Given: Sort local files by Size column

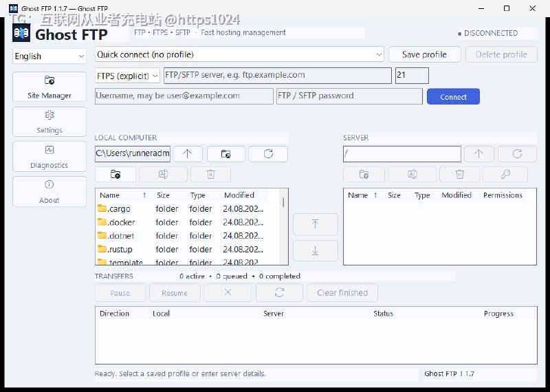Looking at the screenshot, I should pyautogui.click(x=163, y=195).
